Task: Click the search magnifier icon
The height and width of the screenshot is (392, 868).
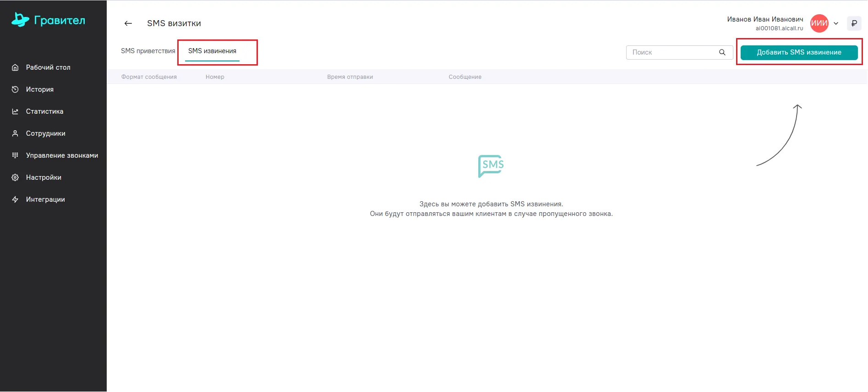Action: pos(722,52)
